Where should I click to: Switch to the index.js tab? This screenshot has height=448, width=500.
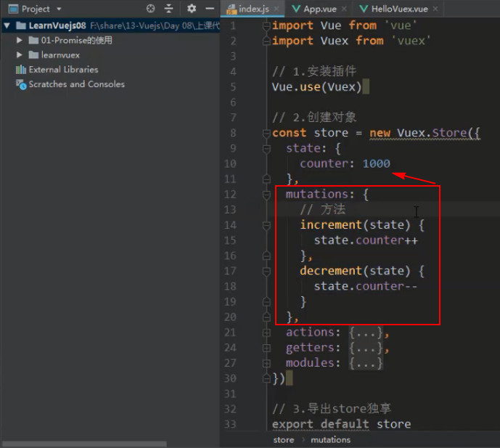[254, 9]
